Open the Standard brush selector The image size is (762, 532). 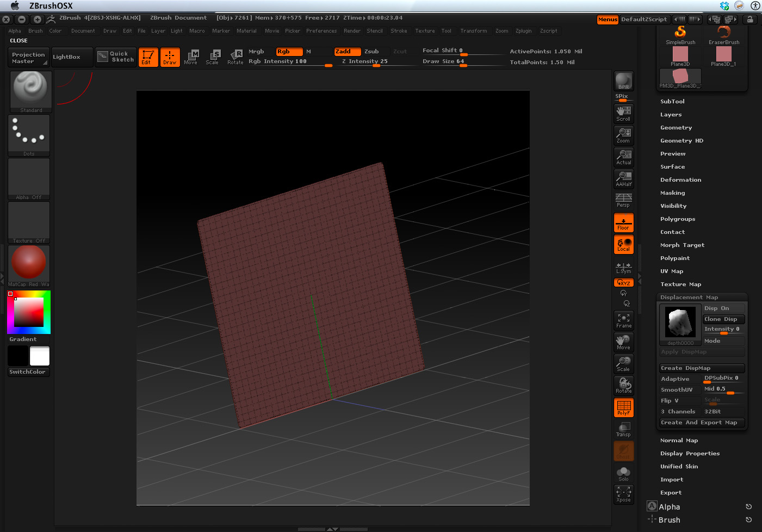pyautogui.click(x=30, y=91)
